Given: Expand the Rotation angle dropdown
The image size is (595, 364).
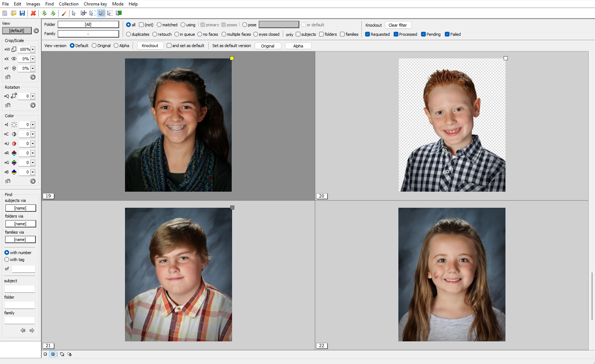Looking at the screenshot, I should tap(33, 96).
